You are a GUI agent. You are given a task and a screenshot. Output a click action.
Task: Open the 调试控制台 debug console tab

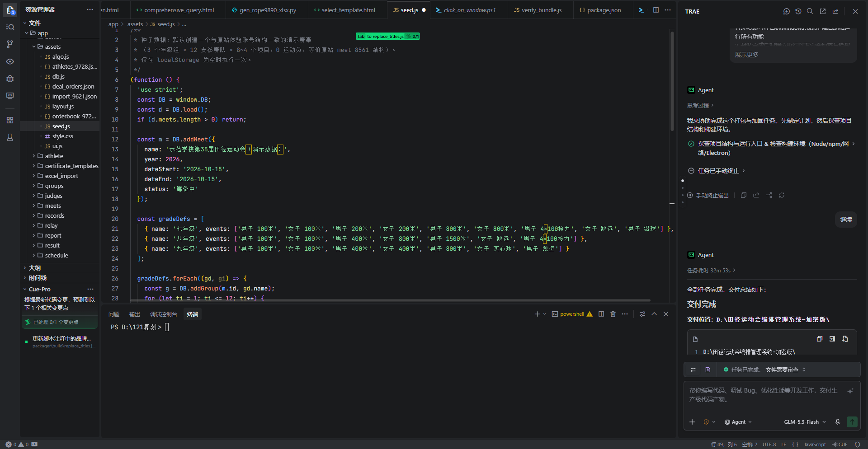point(164,314)
